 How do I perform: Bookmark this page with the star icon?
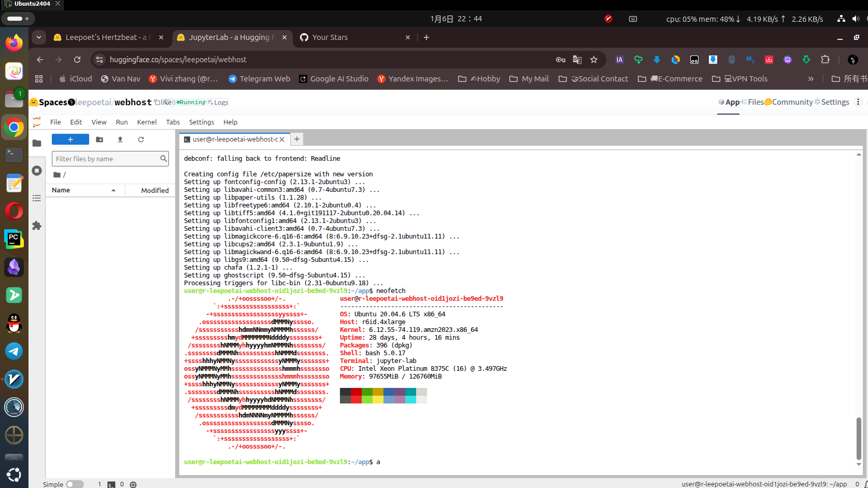[594, 60]
